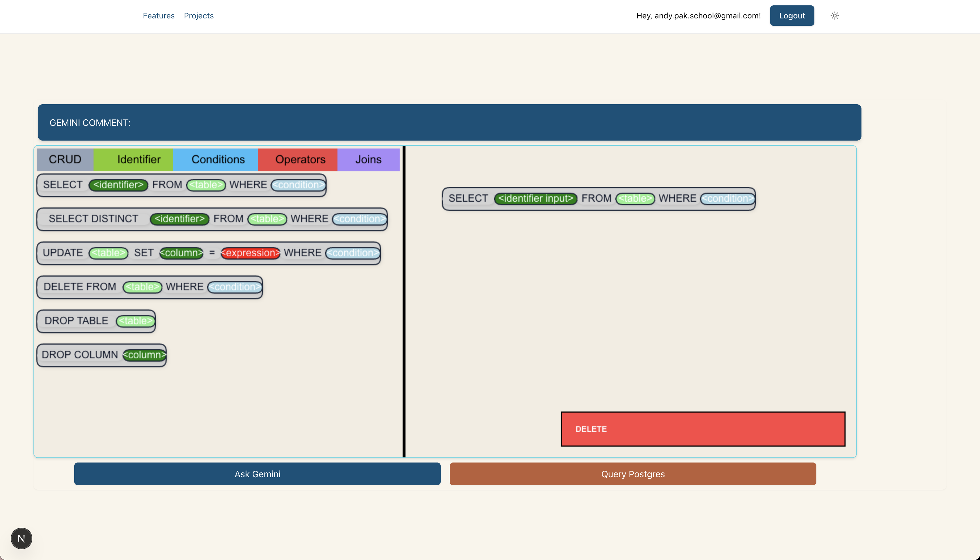Click the DELETE FROM block's condition slot
This screenshot has height=560, width=980.
[235, 287]
